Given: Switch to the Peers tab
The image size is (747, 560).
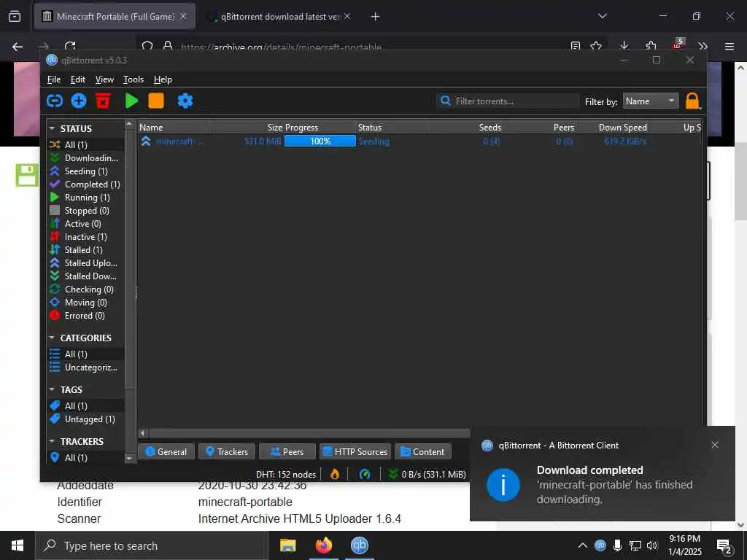Looking at the screenshot, I should 287,451.
